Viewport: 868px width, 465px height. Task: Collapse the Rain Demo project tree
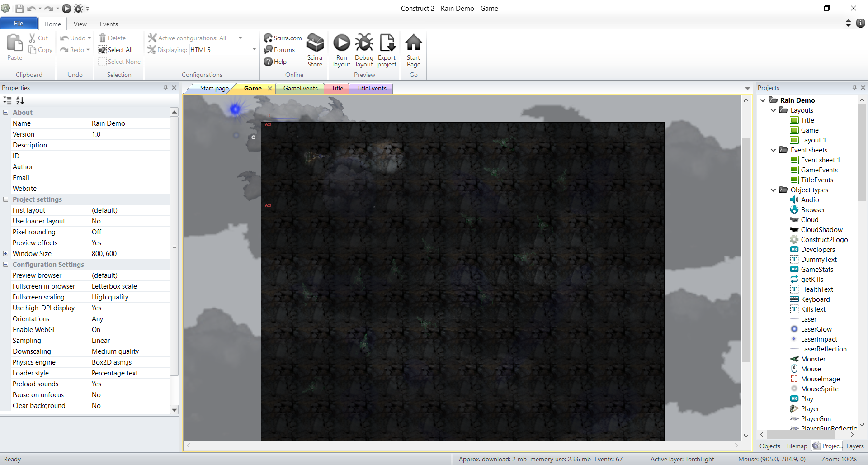[763, 100]
